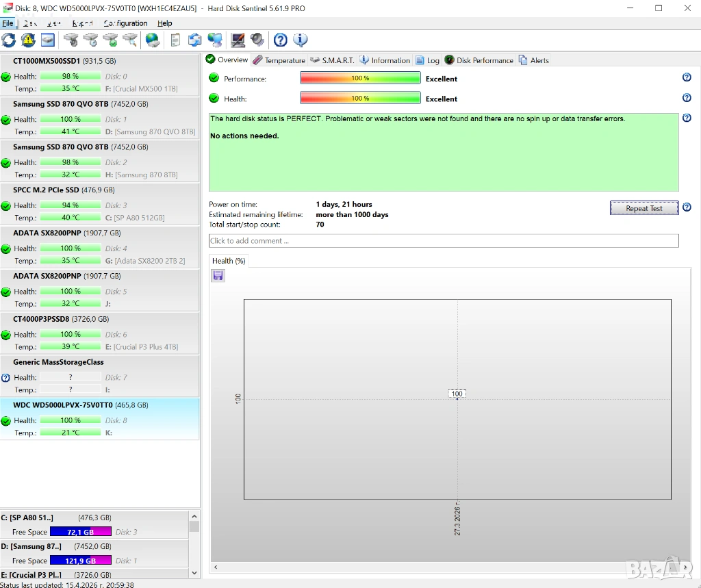Click help icon beside Performance bar

tap(687, 78)
